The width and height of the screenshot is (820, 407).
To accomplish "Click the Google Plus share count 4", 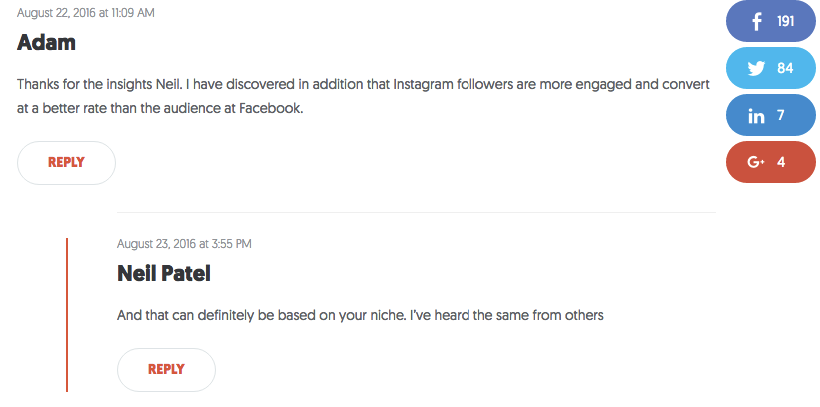I will 781,162.
